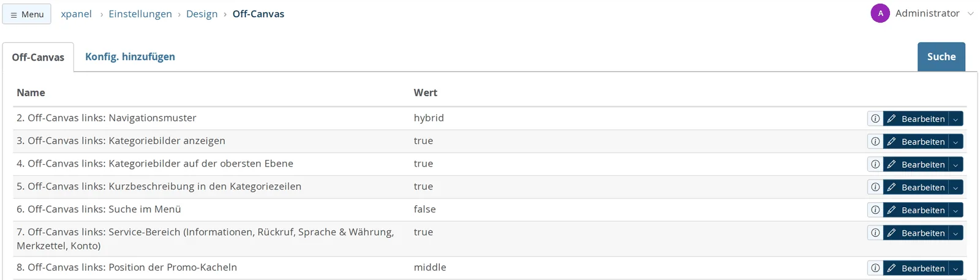Image resolution: width=980 pixels, height=280 pixels.
Task: Click info icon for obersten Ebene row
Action: pos(875,164)
